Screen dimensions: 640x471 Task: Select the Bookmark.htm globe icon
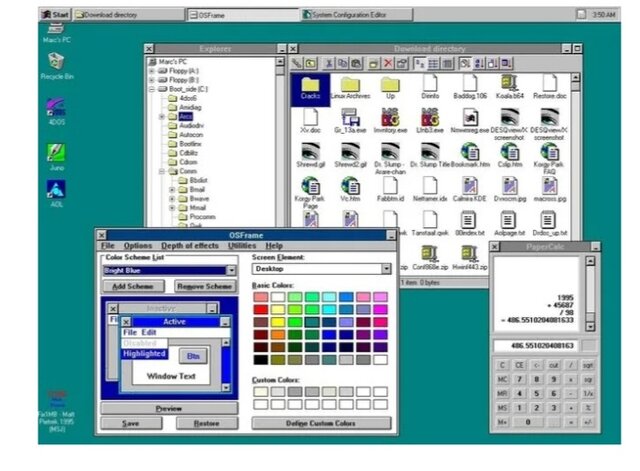point(470,155)
